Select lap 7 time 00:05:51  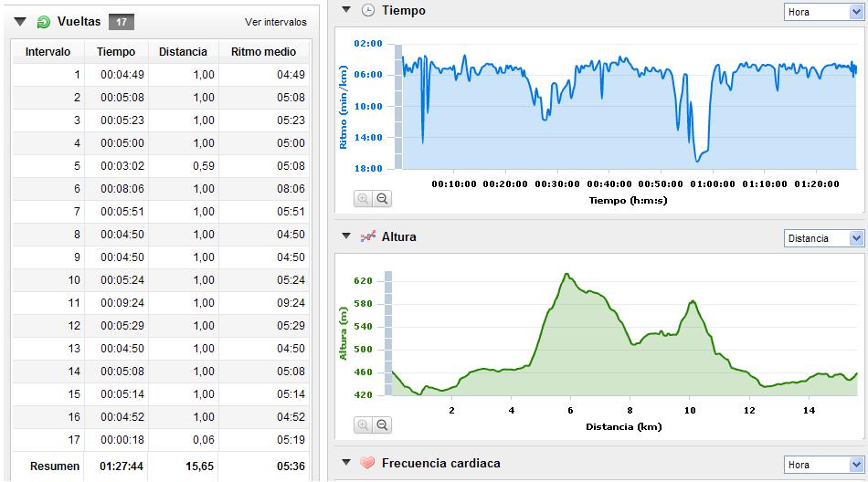coord(122,212)
